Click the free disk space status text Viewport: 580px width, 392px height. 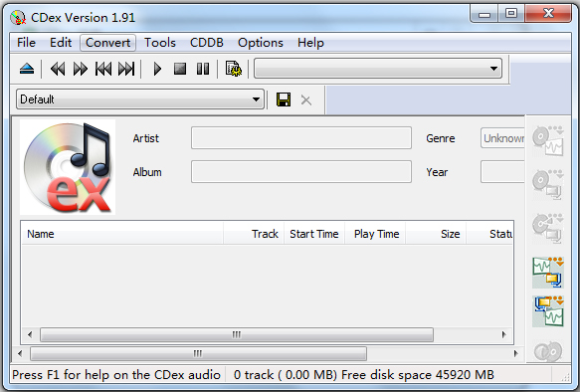point(418,375)
